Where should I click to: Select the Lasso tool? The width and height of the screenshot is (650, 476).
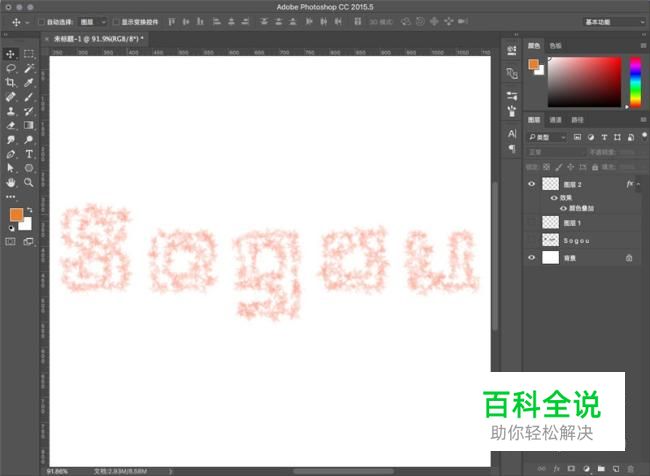(11, 68)
